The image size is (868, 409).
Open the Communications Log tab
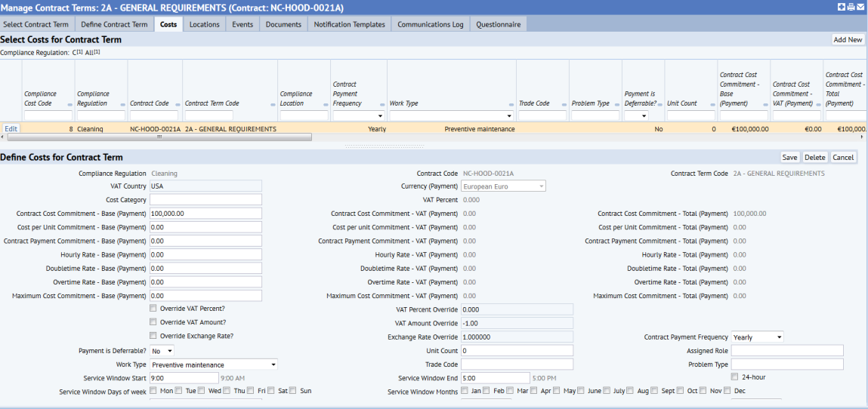pyautogui.click(x=430, y=24)
